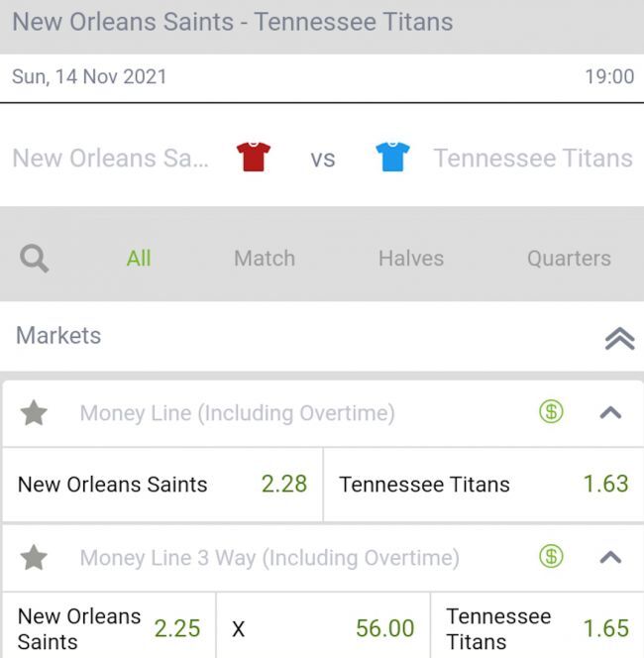Collapse all Markets with the double chevron
The height and width of the screenshot is (658, 644).
[x=619, y=338]
